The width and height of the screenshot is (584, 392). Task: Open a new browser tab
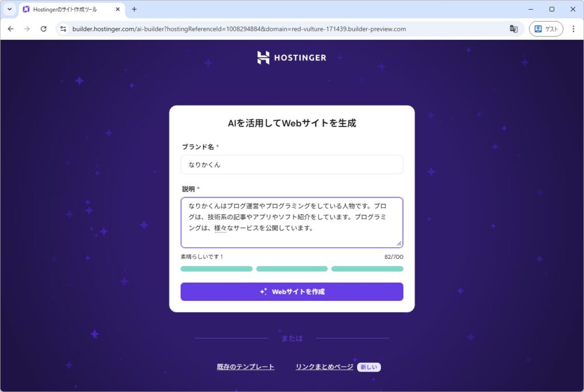point(135,10)
